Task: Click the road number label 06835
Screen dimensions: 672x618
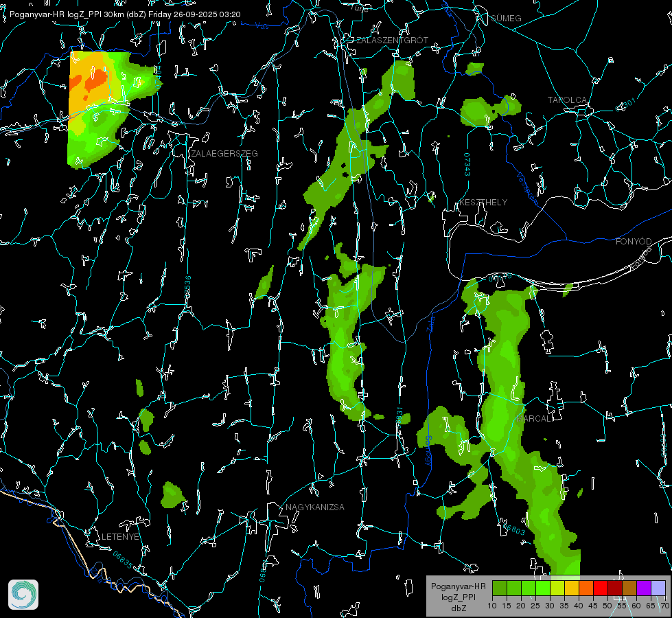Action: [x=123, y=560]
